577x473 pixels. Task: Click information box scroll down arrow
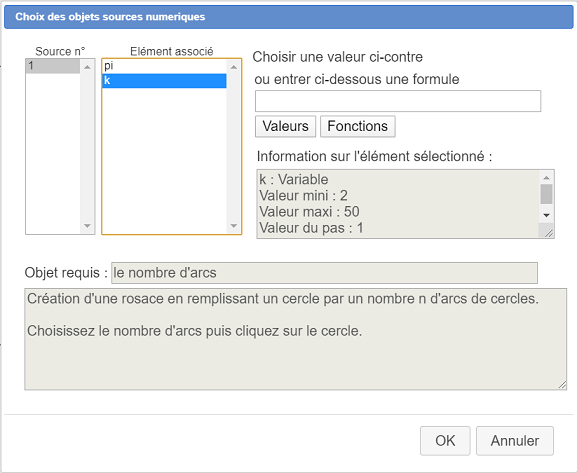[546, 215]
